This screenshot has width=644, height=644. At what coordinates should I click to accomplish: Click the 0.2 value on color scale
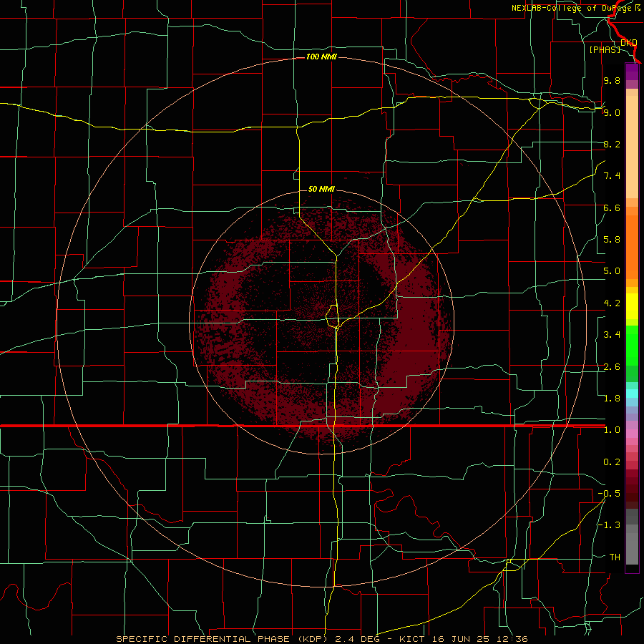[x=612, y=462]
